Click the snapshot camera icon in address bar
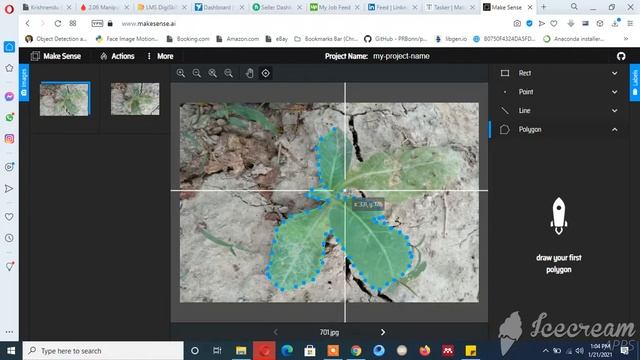 (x=517, y=24)
